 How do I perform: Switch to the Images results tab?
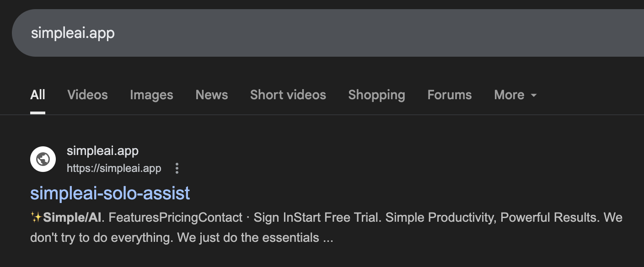coord(151,95)
